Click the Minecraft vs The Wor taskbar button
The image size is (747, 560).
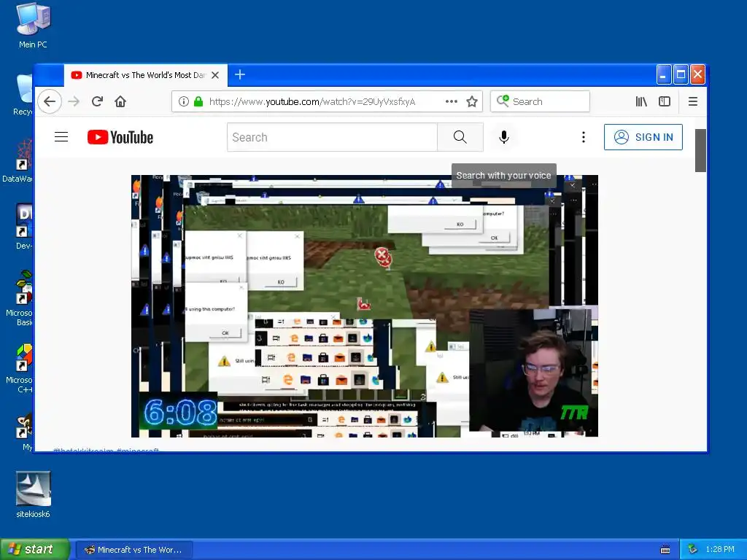(x=134, y=550)
